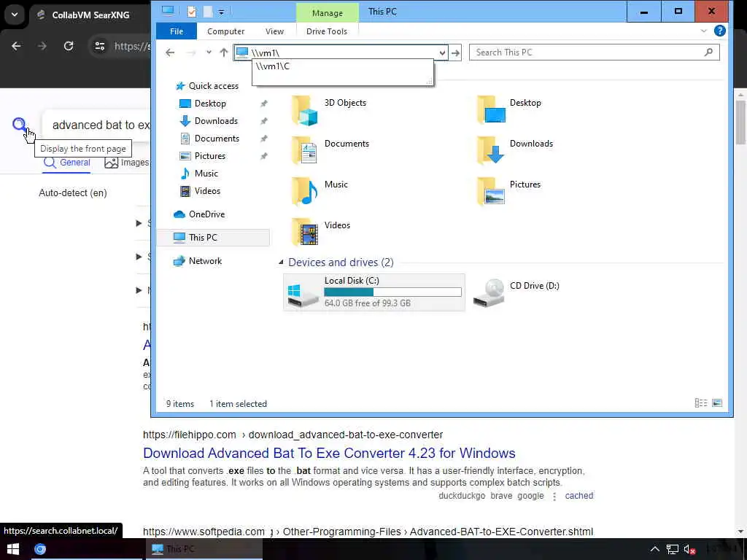Open the Windows Start button
Viewport: 747px width, 560px height.
(x=13, y=550)
